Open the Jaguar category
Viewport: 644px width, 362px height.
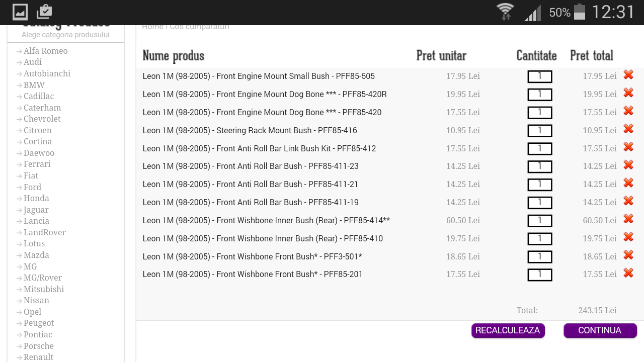pos(36,210)
